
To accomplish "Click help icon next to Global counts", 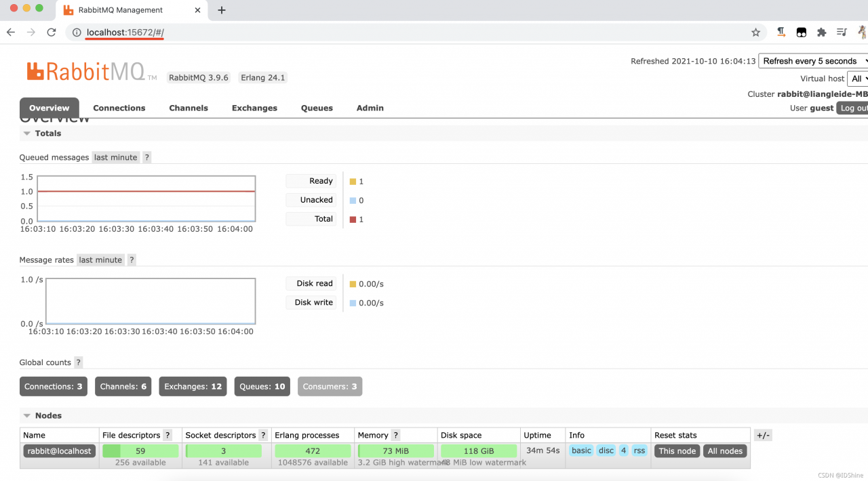I will pos(79,362).
